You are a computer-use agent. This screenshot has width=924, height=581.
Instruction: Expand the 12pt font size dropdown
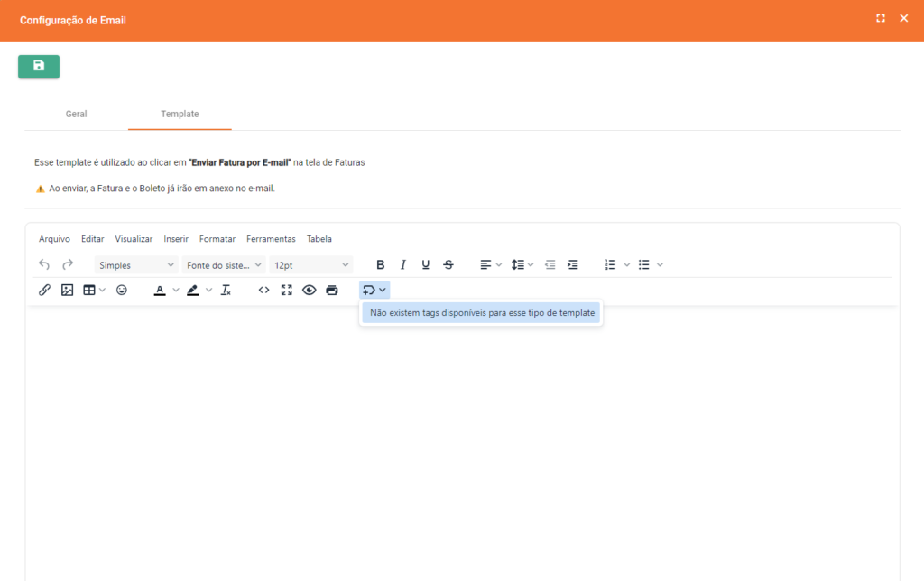pyautogui.click(x=310, y=265)
